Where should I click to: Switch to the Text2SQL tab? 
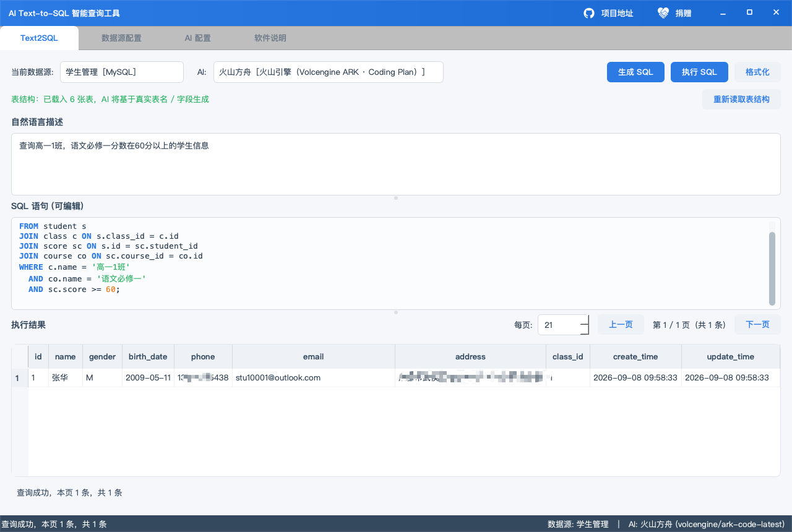[x=39, y=38]
